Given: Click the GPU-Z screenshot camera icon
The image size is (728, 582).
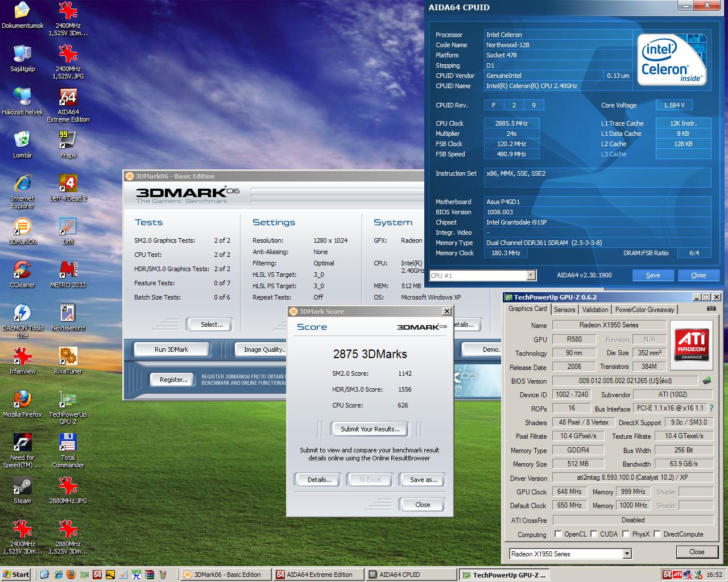Looking at the screenshot, I should [711, 309].
